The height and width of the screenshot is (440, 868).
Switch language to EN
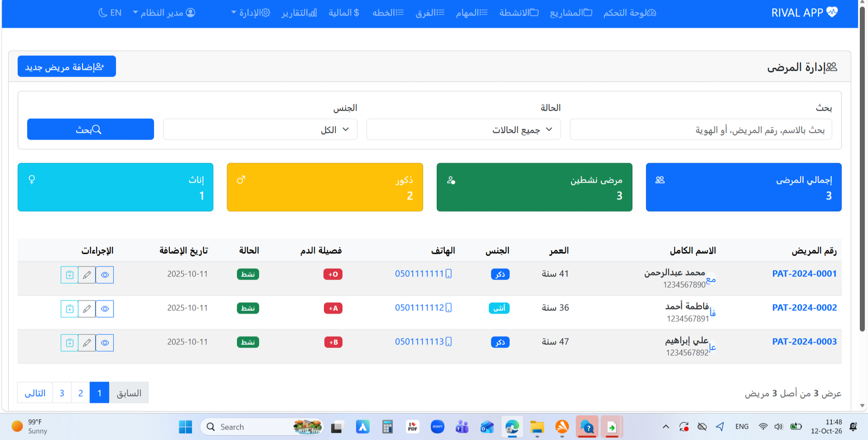click(116, 12)
